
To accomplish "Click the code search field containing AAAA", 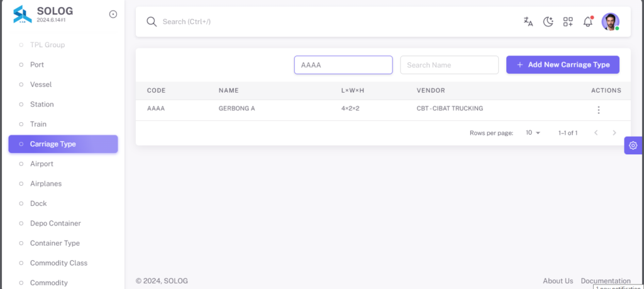I will (343, 65).
